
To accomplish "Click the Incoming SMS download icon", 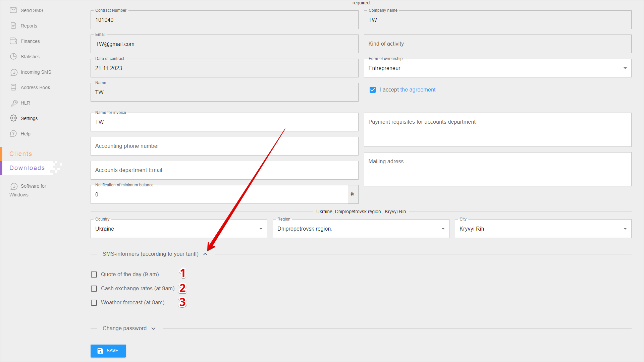I will 14,72.
